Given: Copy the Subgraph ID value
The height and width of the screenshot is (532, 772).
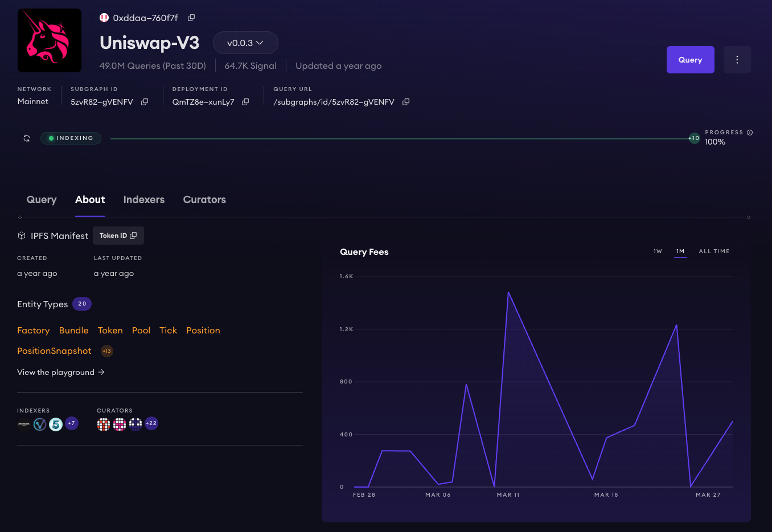Looking at the screenshot, I should 145,102.
